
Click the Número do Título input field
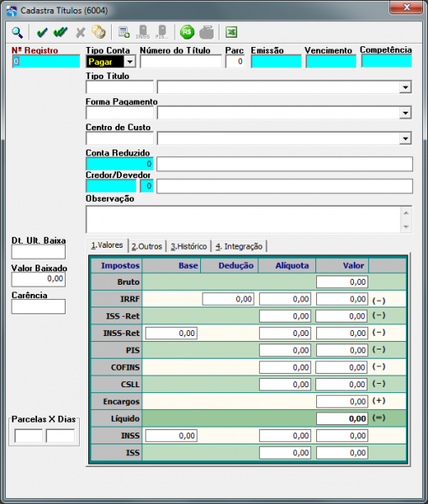pyautogui.click(x=181, y=61)
